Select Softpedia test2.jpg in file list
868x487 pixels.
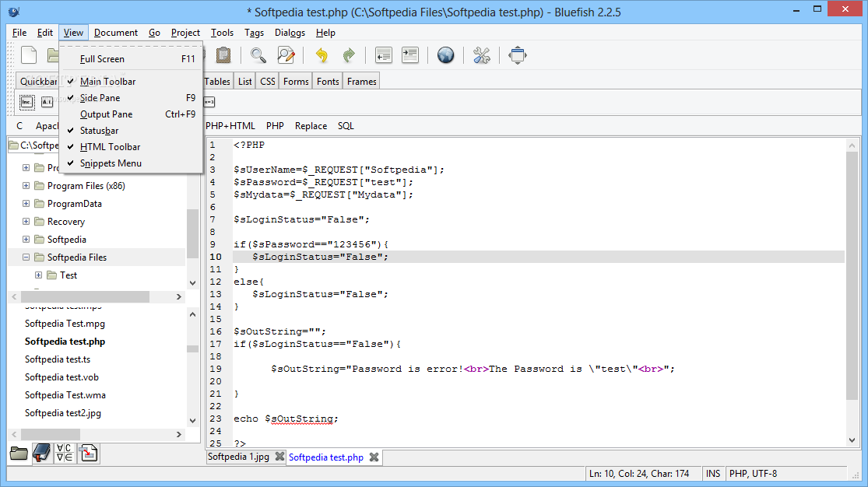(63, 413)
